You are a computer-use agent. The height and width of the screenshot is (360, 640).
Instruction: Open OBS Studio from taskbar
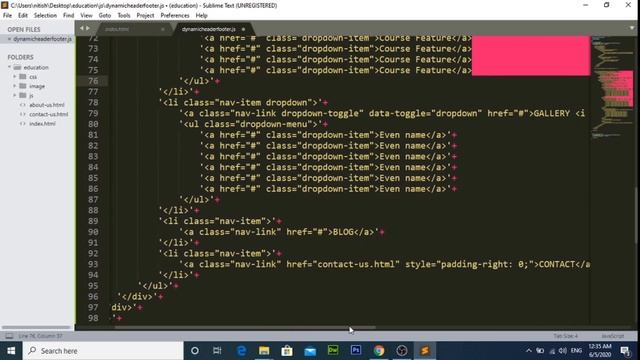(402, 351)
